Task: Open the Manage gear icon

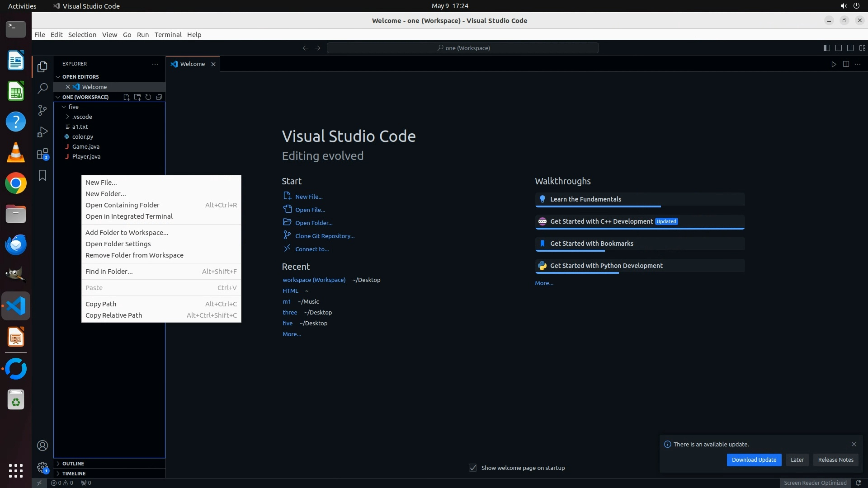Action: point(42,467)
